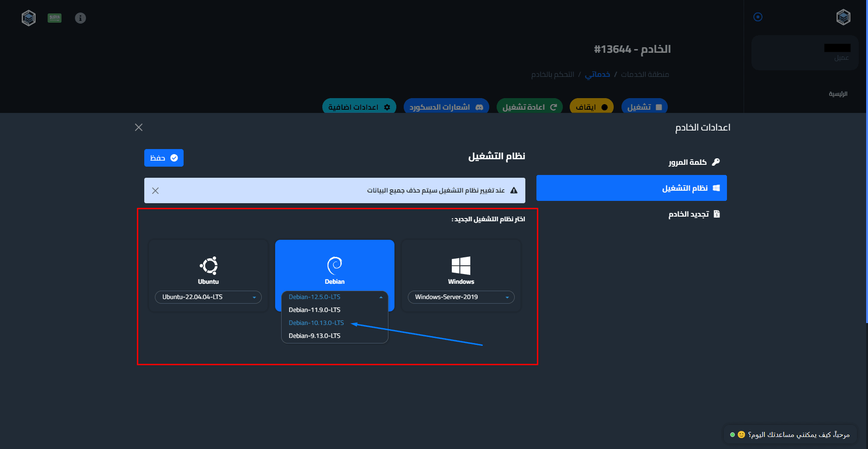Viewport: 868px width, 449px height.
Task: Click the Discord icon on the notifications button
Action: [480, 107]
